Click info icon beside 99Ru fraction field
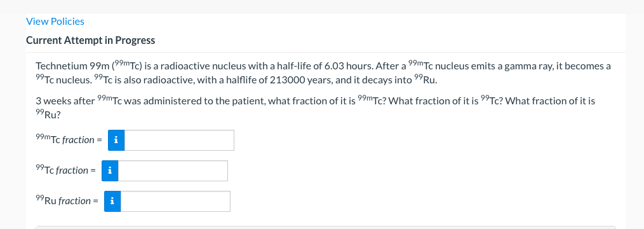Screen dimensions: 644x229 click(x=112, y=201)
